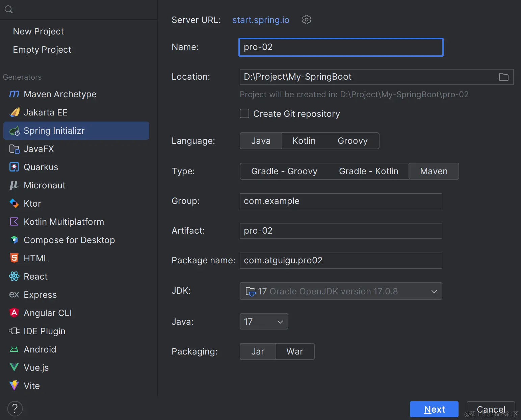Click the IDE Plugin plug icon
The height and width of the screenshot is (420, 521).
click(14, 331)
